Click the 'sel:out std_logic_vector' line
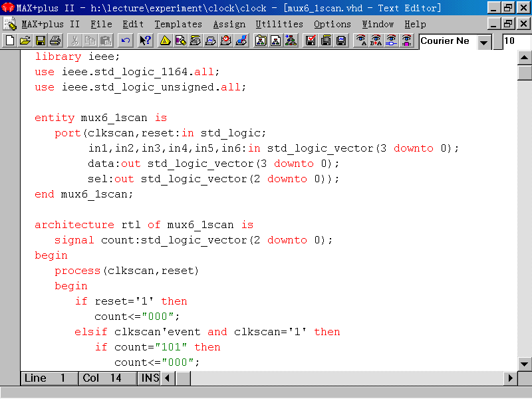Screen dimensions: 532x399 click(x=213, y=179)
